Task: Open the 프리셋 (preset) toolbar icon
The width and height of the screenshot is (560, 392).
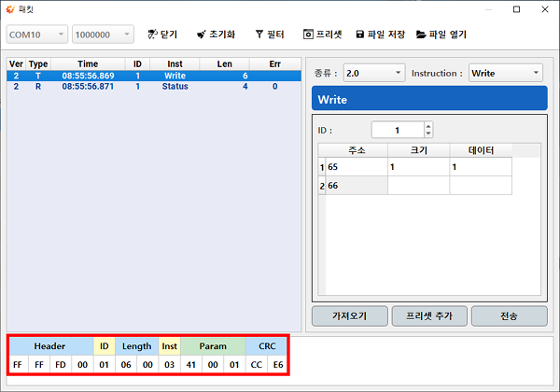Action: pos(309,35)
